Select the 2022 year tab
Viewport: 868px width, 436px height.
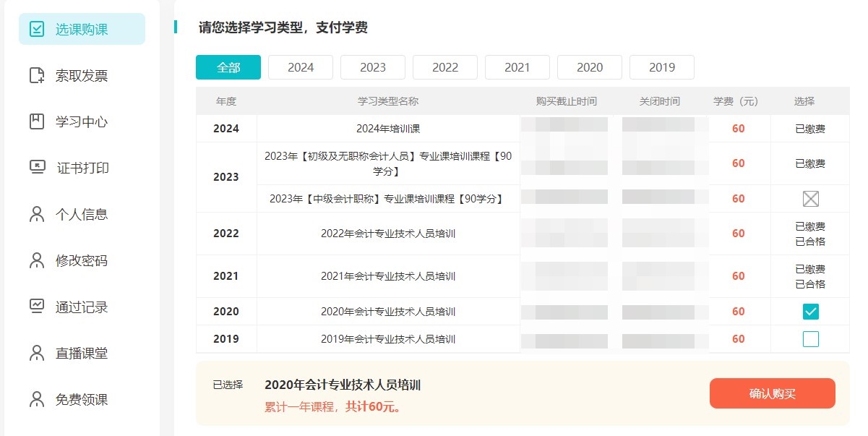(445, 67)
